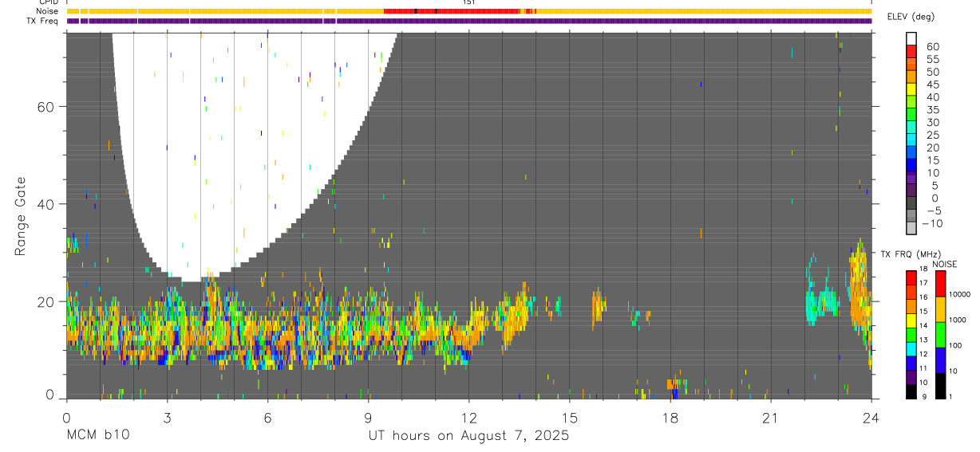Select green NOISE swatch between 100 and 1000
The image size is (980, 452).
point(941,334)
